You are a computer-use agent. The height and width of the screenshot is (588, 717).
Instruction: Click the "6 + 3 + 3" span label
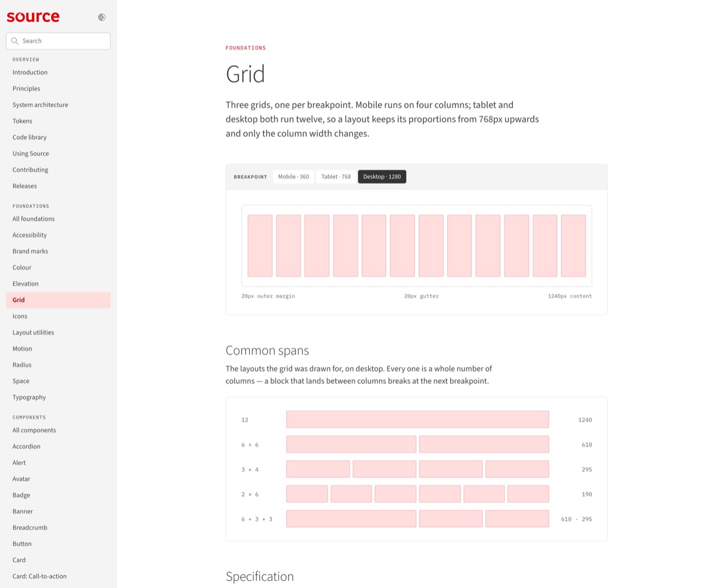click(257, 519)
